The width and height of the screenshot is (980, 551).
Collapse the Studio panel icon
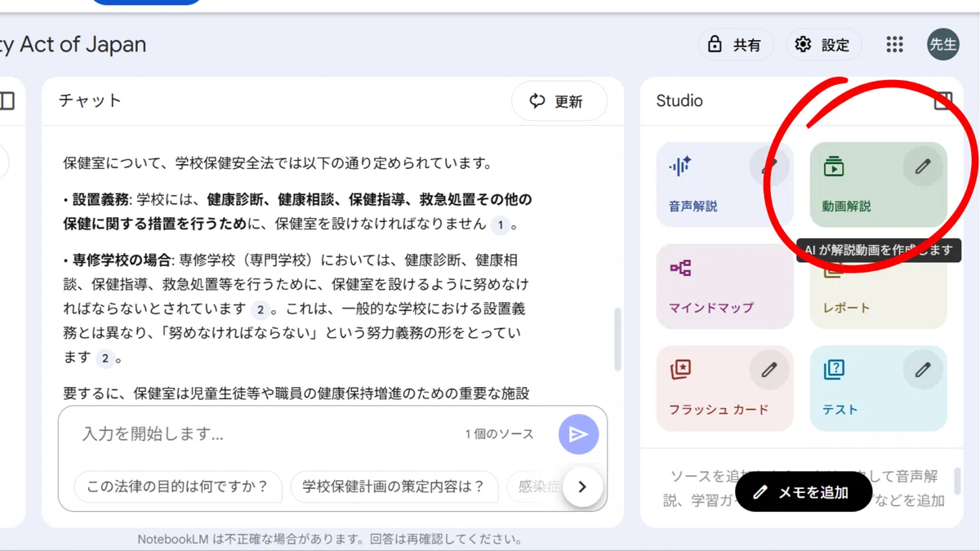point(943,101)
